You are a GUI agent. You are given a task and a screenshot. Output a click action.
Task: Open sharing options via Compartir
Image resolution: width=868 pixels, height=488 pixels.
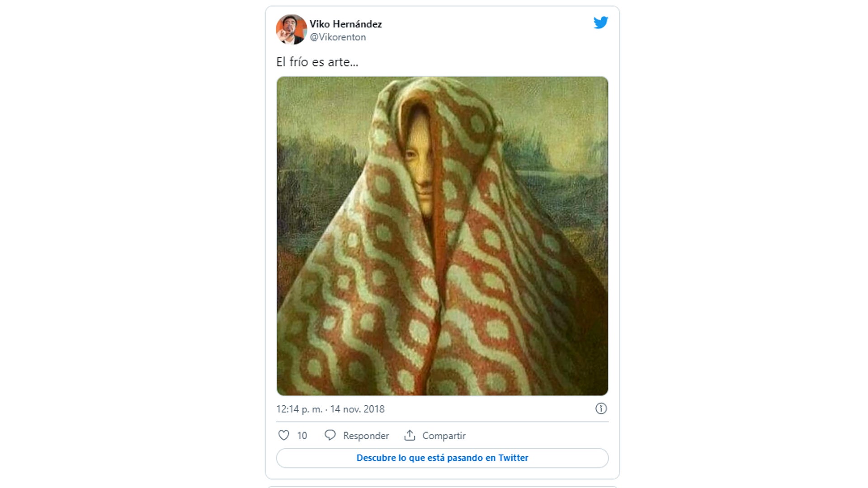tap(443, 435)
